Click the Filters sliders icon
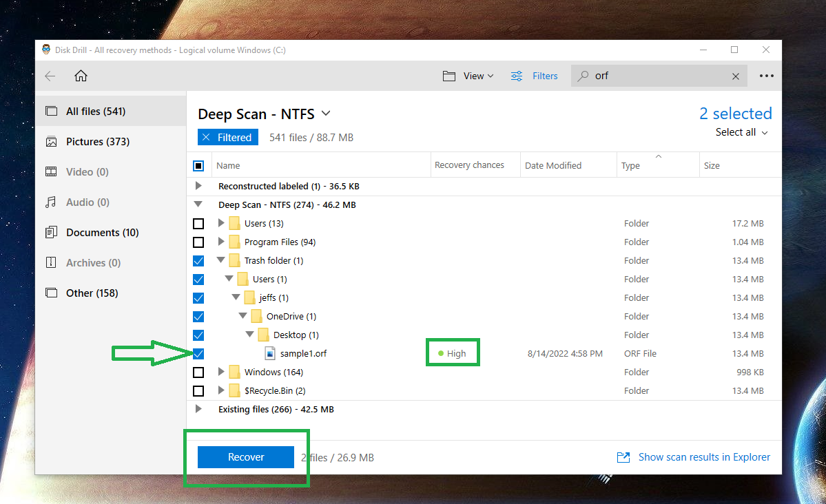Screen dimensions: 826x504 pyautogui.click(x=517, y=76)
